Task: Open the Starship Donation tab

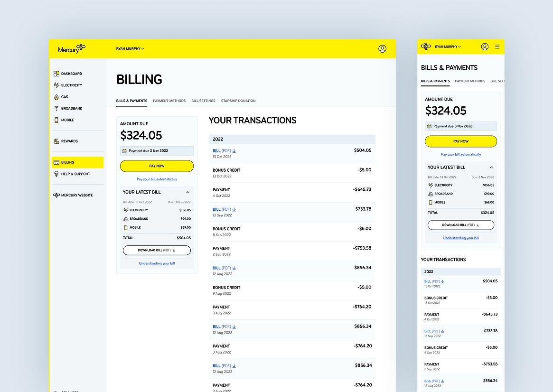Action: click(x=238, y=101)
